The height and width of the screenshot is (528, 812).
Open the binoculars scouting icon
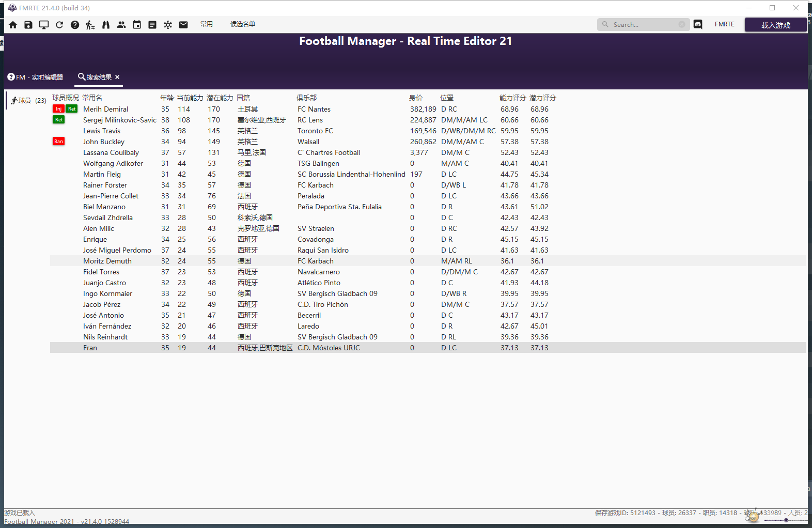[106, 25]
